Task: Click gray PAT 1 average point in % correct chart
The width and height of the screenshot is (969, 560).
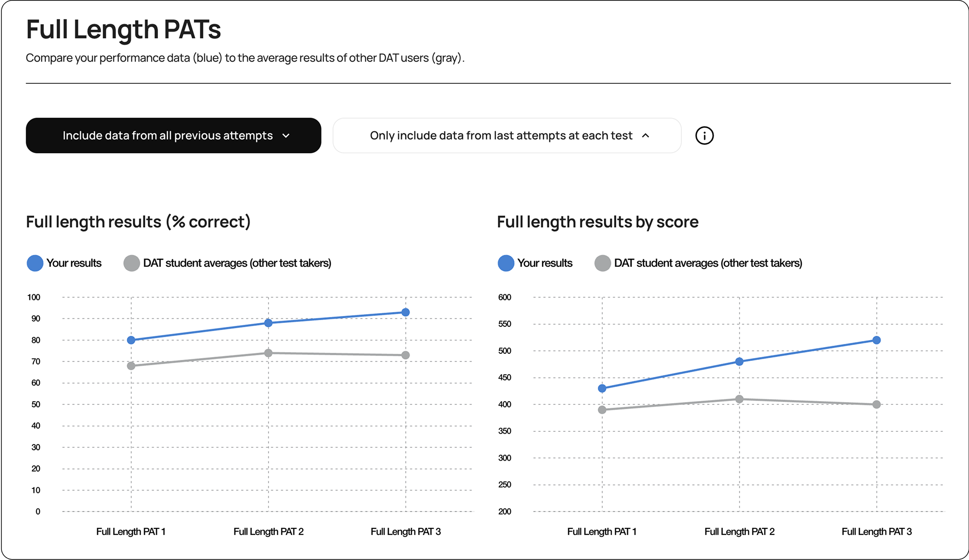Action: [x=131, y=366]
